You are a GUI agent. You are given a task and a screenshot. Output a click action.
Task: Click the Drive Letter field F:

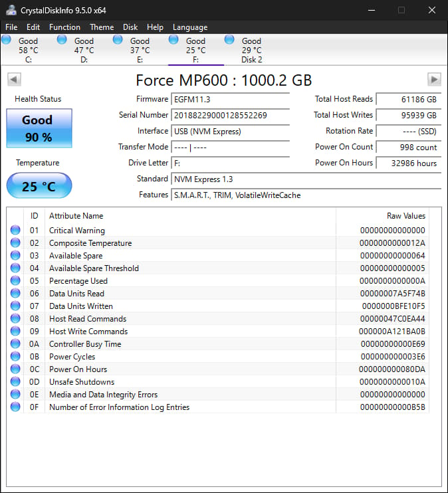[230, 163]
